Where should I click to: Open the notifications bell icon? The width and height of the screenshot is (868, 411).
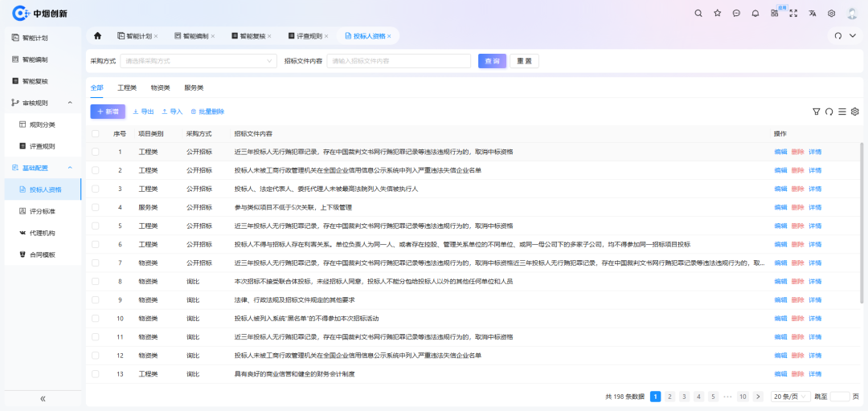point(755,14)
